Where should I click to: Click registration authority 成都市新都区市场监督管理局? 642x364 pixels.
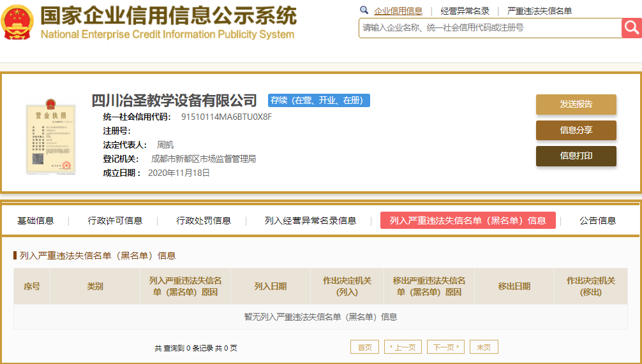[204, 159]
